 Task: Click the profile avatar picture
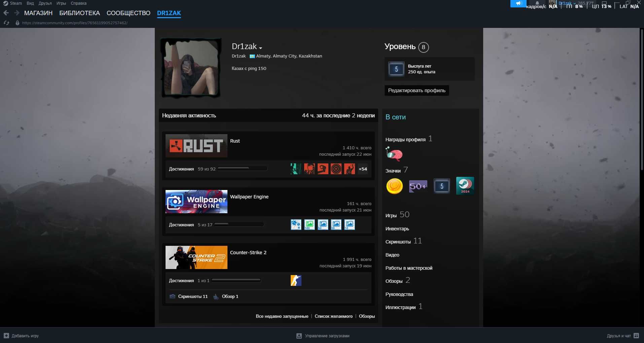click(190, 68)
